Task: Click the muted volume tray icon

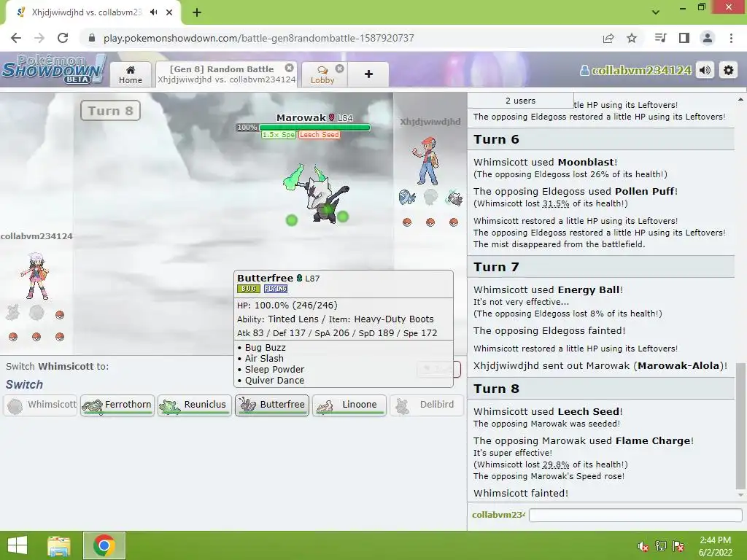Action: (x=643, y=546)
